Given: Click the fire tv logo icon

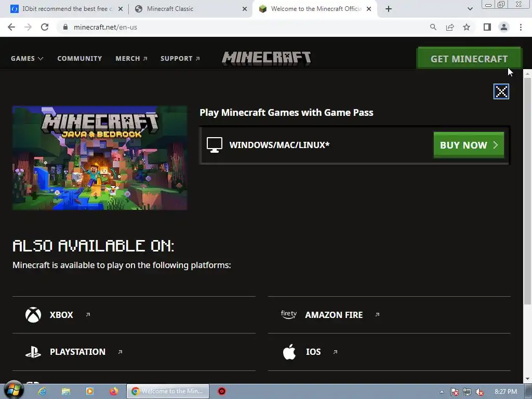Looking at the screenshot, I should coord(289,314).
